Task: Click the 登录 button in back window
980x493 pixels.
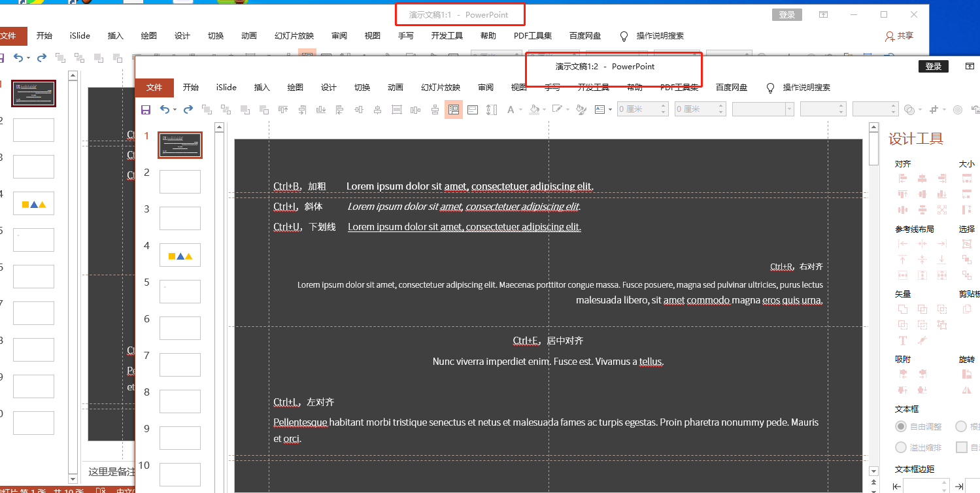Action: pyautogui.click(x=787, y=15)
